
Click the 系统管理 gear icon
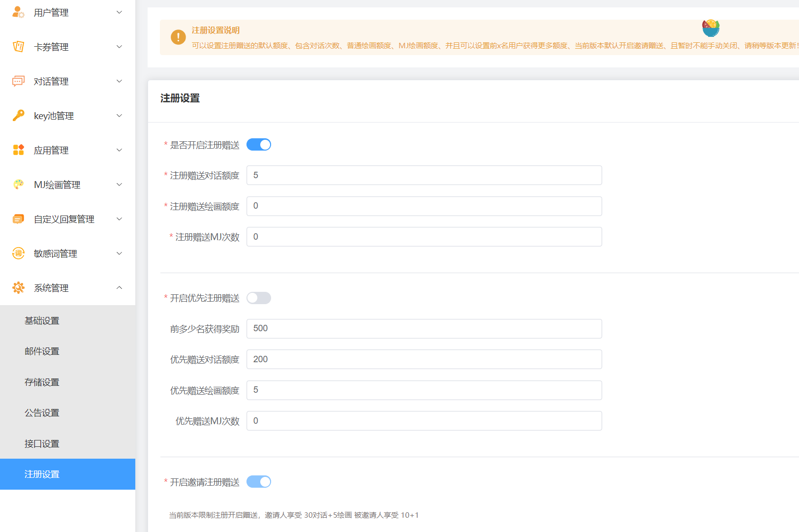[x=18, y=288]
